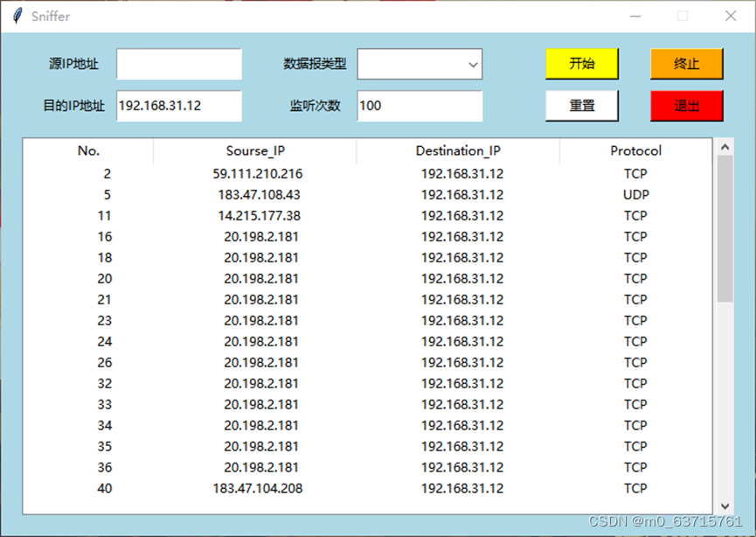This screenshot has width=756, height=537.
Task: Click the white 重置 reset button
Action: pyautogui.click(x=581, y=106)
